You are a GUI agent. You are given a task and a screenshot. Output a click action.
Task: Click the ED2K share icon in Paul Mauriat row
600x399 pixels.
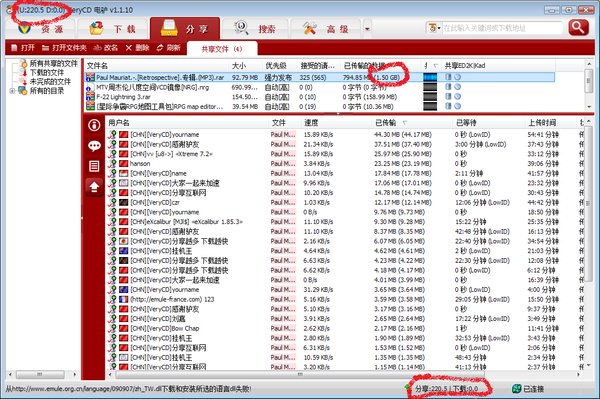coord(448,77)
